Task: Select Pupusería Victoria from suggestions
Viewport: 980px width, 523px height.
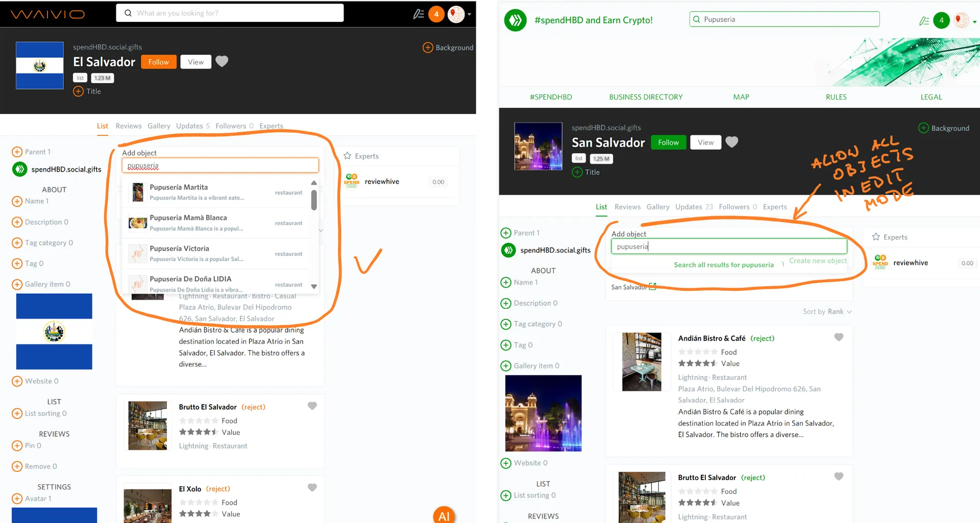Action: click(215, 253)
